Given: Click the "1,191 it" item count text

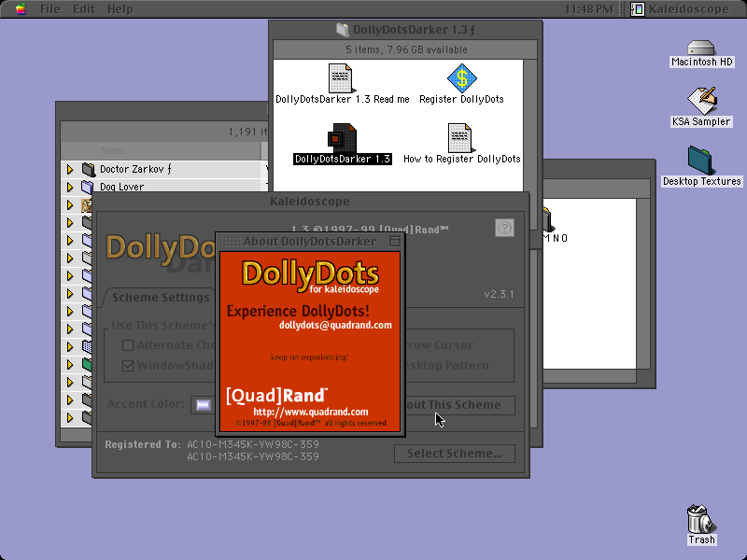Looking at the screenshot, I should point(247,132).
